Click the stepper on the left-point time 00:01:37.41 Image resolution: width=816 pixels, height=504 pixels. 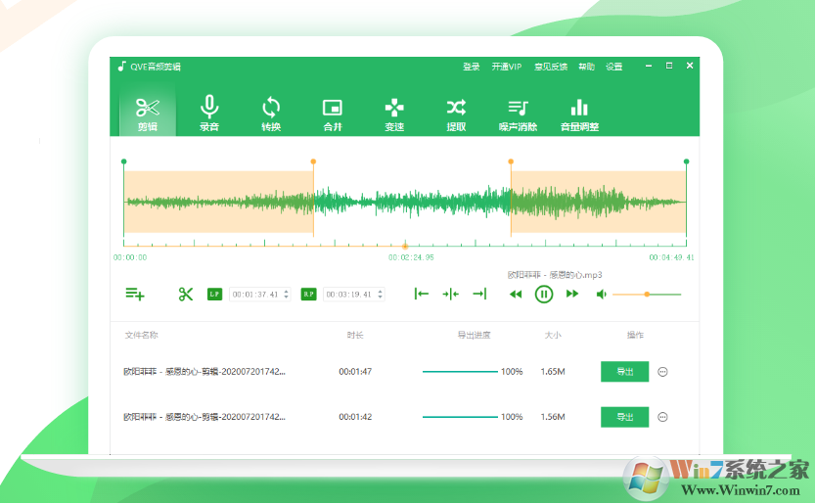click(287, 294)
